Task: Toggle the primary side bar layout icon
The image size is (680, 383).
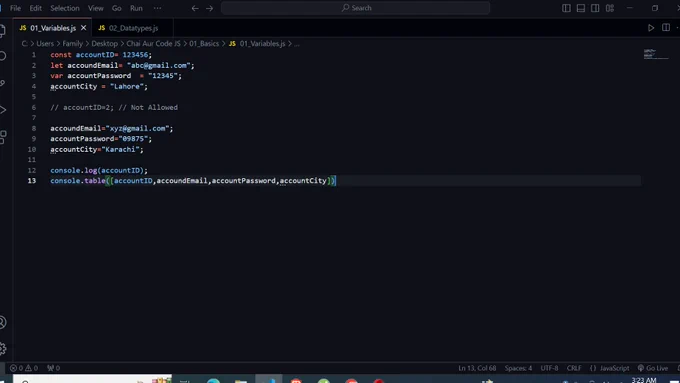Action: click(x=566, y=8)
